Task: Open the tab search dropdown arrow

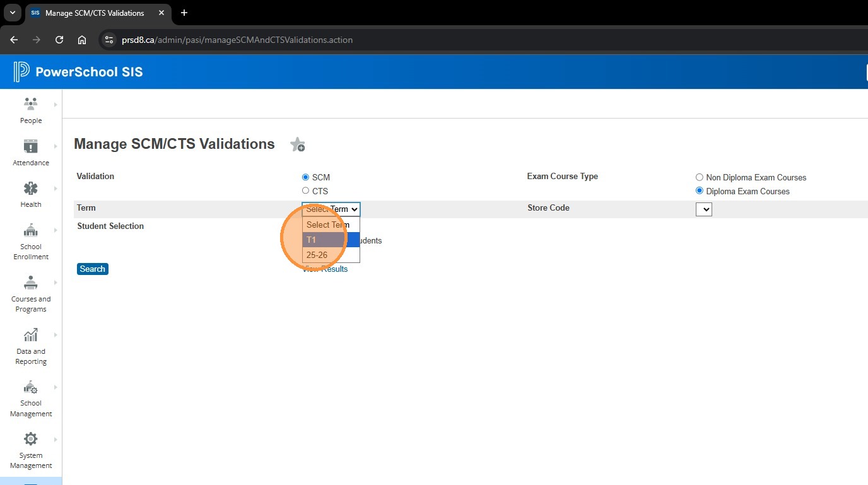Action: [x=12, y=13]
